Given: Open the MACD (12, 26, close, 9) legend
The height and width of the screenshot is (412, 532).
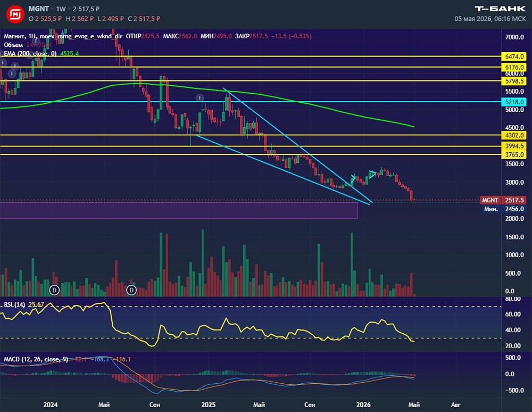Looking at the screenshot, I should [x=36, y=359].
